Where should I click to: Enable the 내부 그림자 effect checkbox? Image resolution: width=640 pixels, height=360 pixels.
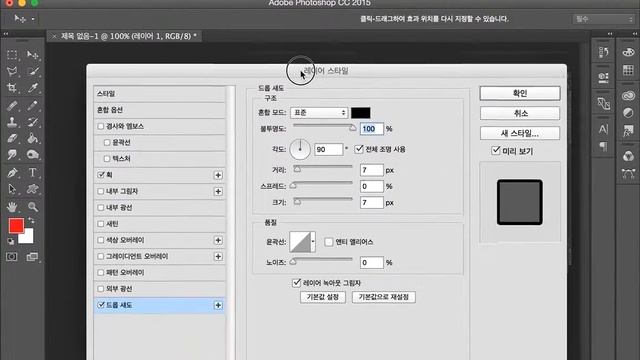click(101, 191)
